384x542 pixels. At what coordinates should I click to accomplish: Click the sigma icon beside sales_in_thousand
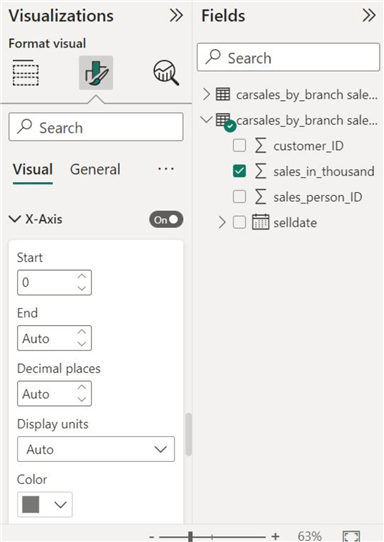pos(260,171)
